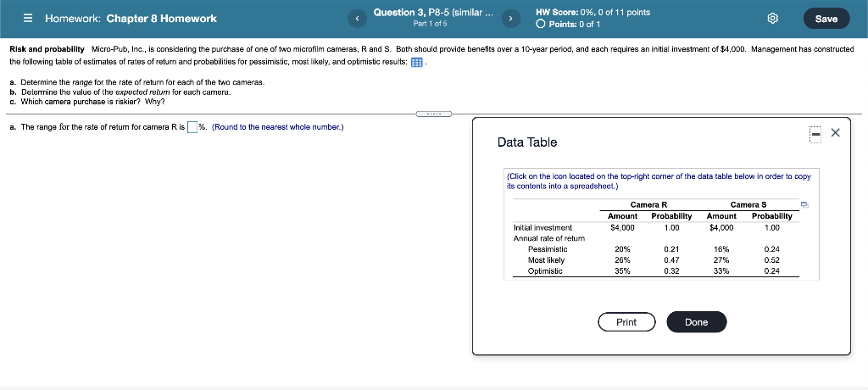
Task: Click the HW Score 0% text
Action: (593, 12)
